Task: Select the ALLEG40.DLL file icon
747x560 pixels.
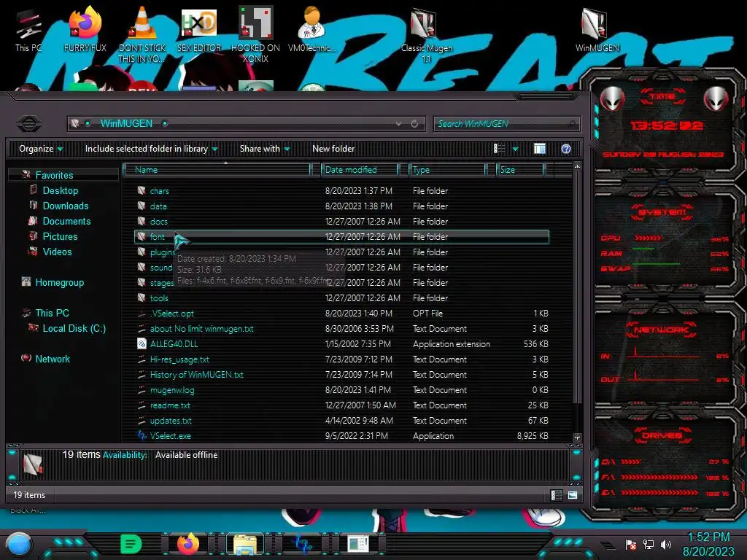Action: point(142,344)
